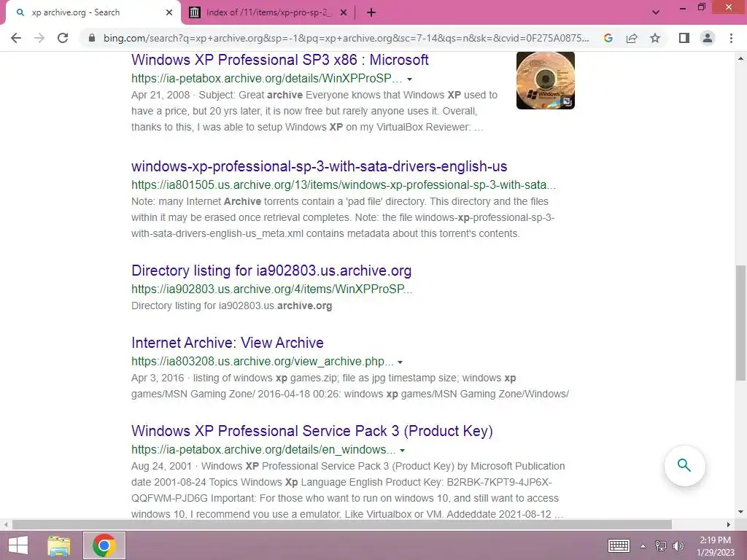The width and height of the screenshot is (747, 560).
Task: Expand dropdown beside view_archive.php URL
Action: point(400,362)
